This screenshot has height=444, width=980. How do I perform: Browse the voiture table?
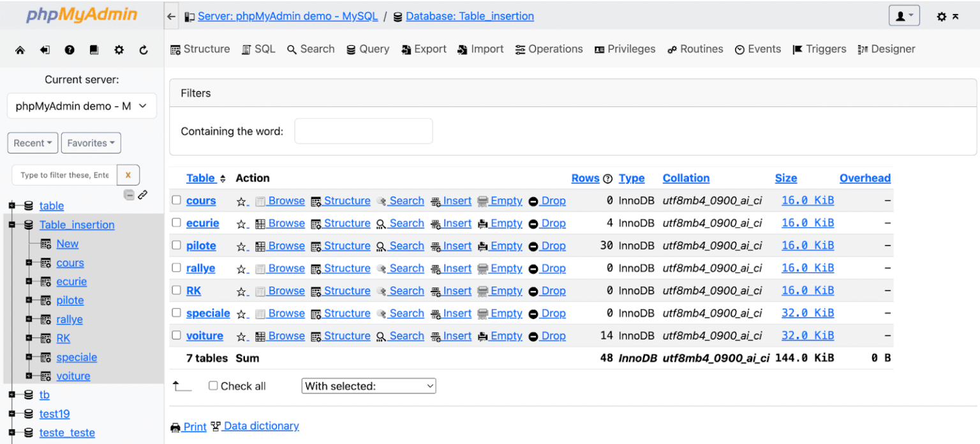(x=286, y=336)
